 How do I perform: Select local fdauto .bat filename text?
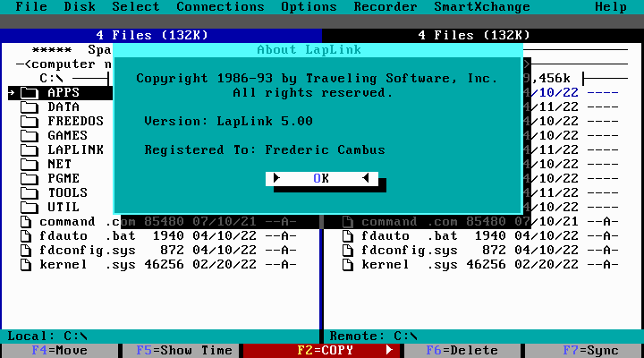point(88,236)
